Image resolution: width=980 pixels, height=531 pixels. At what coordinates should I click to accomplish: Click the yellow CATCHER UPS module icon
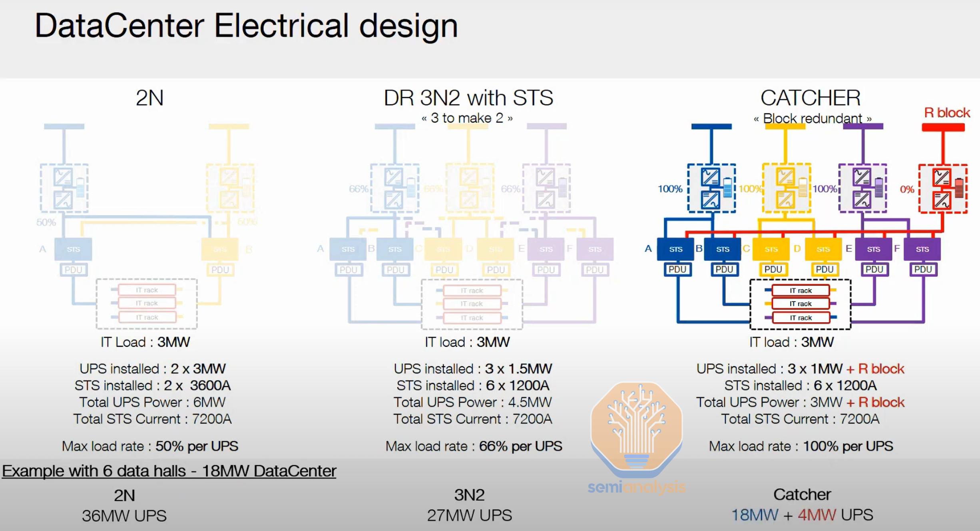(786, 188)
